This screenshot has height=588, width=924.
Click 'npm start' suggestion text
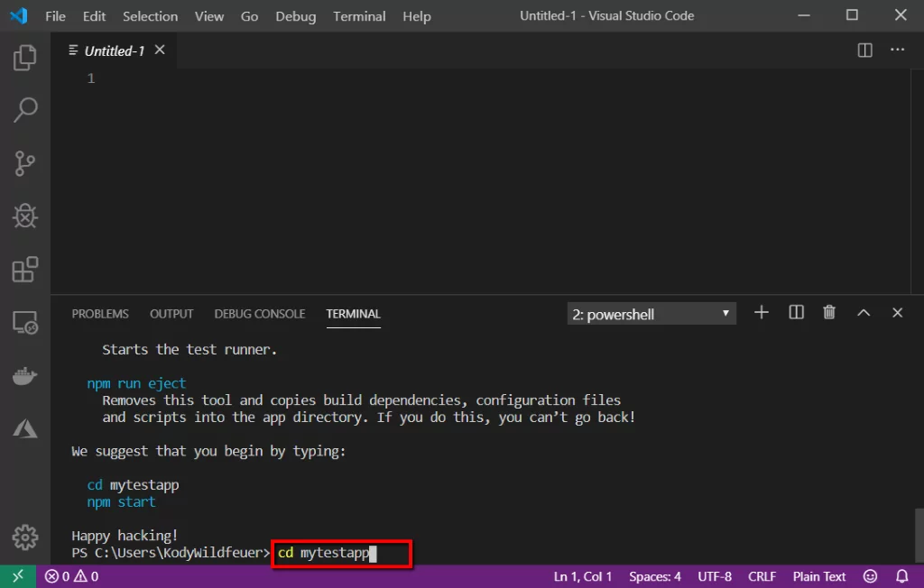coord(122,502)
